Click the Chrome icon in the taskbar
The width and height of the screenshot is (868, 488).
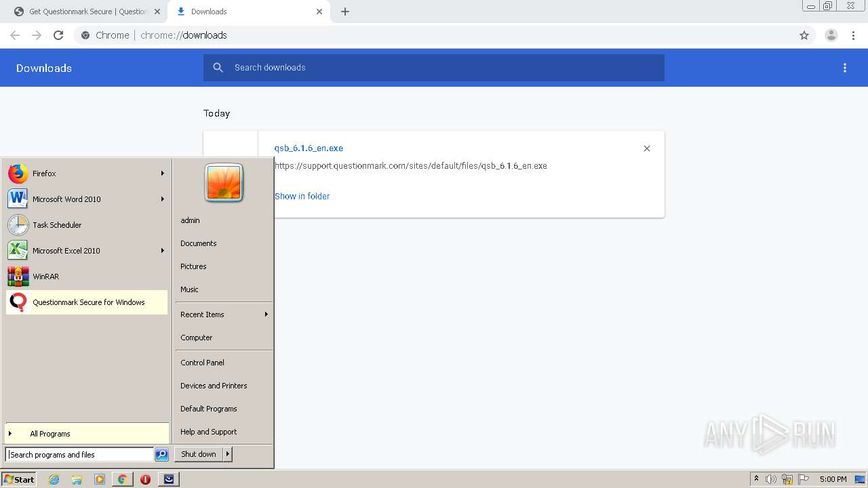122,479
